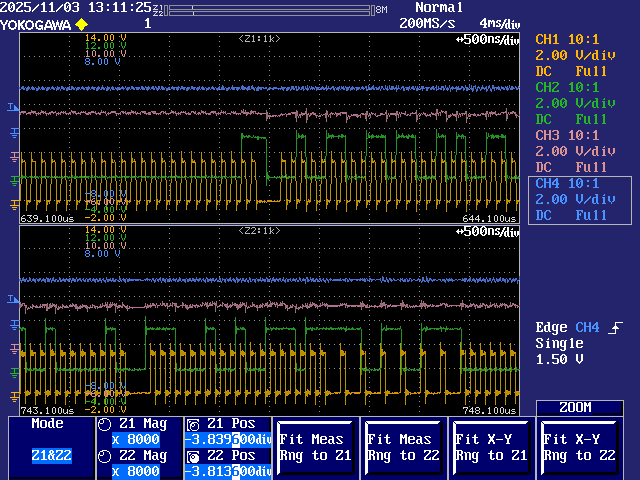Click the trigger level marker on left edge
The image size is (640, 480).
13,107
